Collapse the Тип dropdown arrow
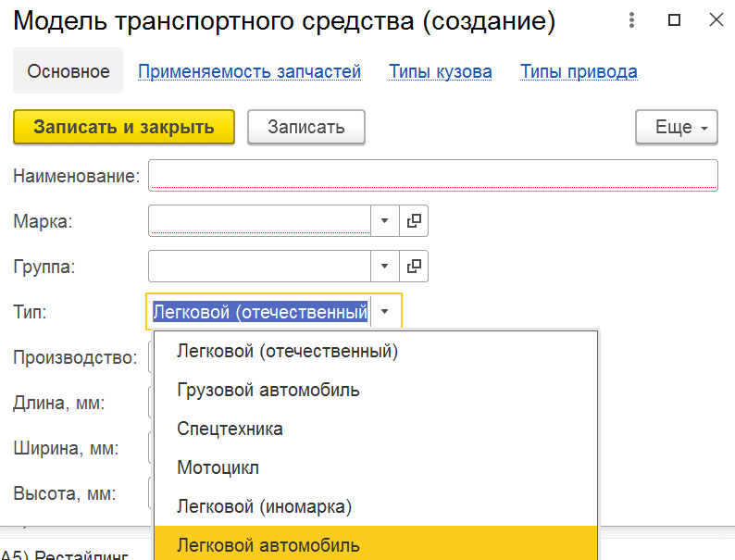Screen dimensions: 735x560 coord(386,312)
